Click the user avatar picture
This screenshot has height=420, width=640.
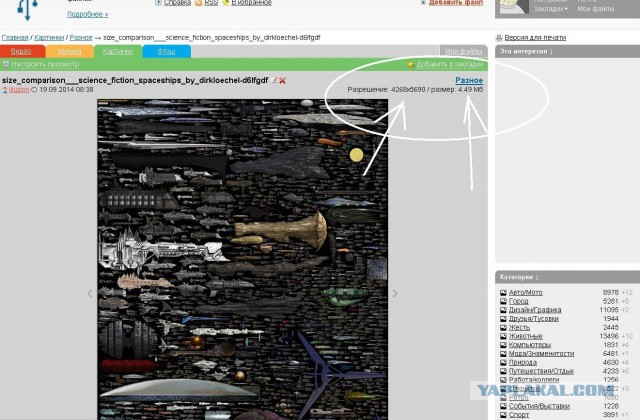click(x=514, y=7)
